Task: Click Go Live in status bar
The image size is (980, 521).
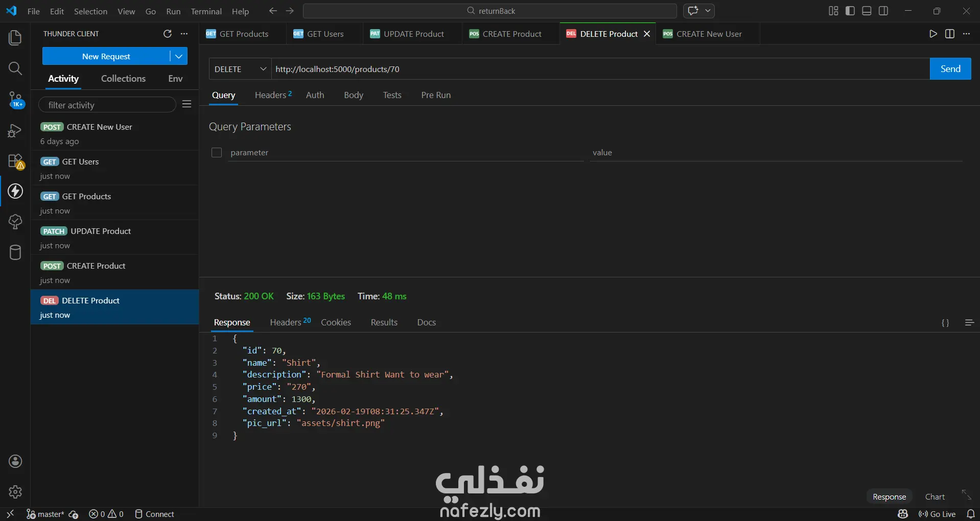Action: point(937,514)
